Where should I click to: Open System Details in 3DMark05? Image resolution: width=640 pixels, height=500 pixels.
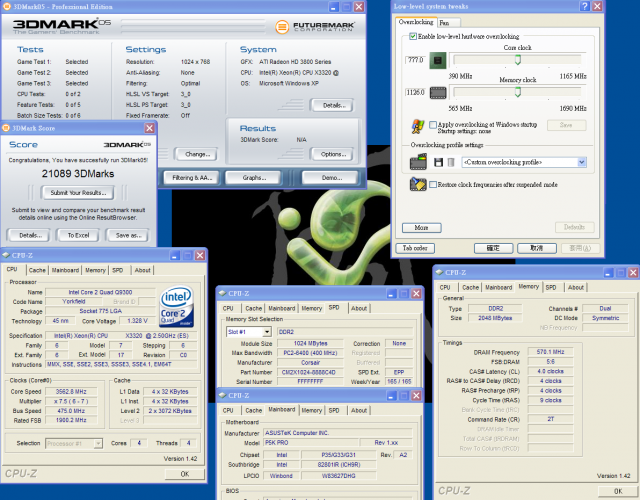pyautogui.click(x=333, y=105)
